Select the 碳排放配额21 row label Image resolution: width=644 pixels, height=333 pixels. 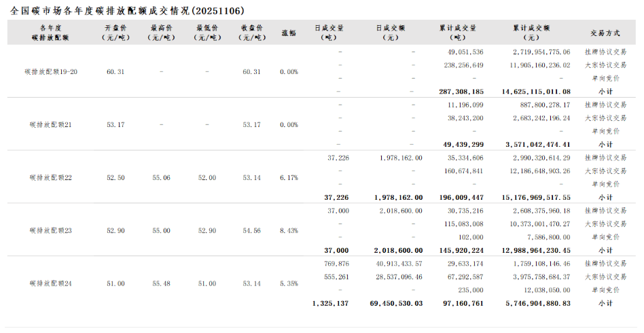point(51,124)
